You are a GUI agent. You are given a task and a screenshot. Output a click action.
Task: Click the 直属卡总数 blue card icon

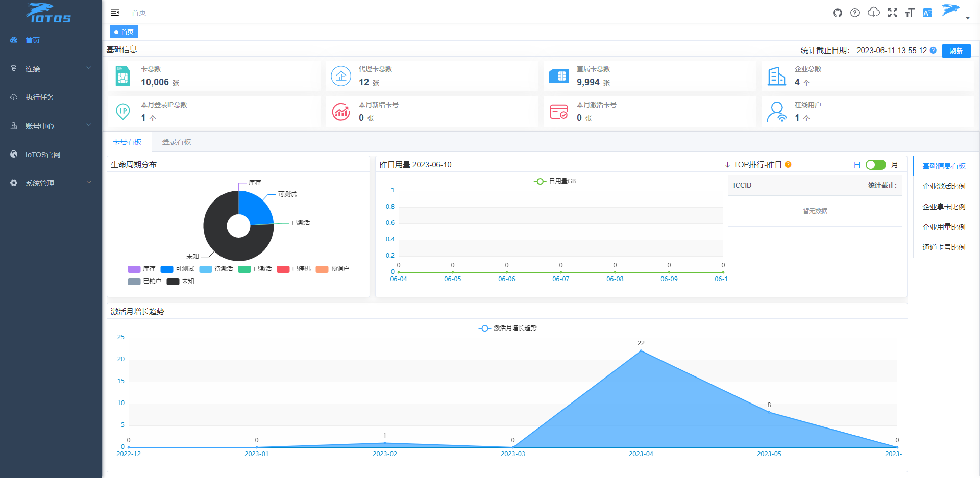[x=559, y=76]
